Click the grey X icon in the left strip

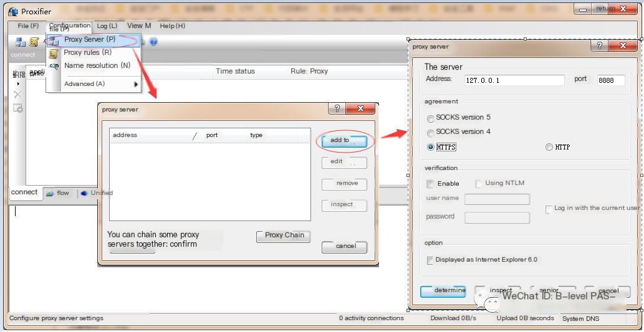pyautogui.click(x=17, y=95)
